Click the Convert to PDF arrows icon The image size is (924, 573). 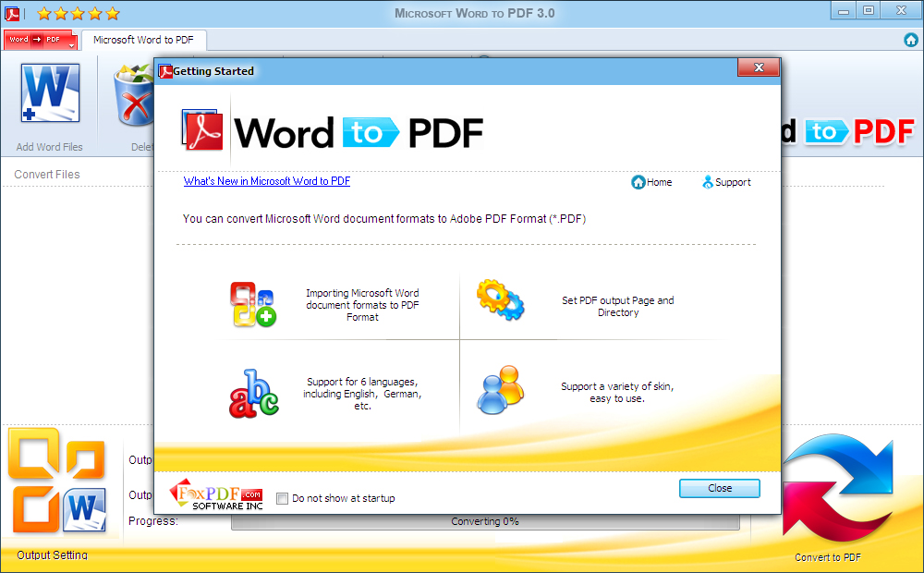point(837,488)
